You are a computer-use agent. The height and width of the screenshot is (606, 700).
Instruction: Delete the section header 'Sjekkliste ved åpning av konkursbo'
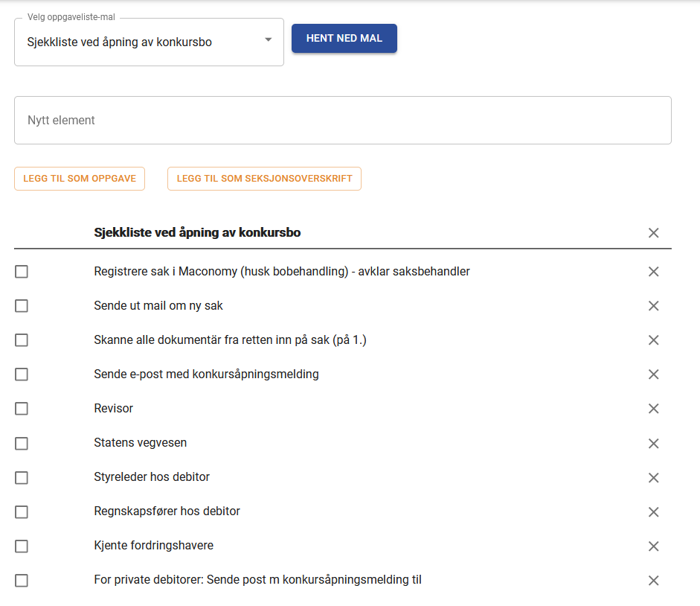click(x=653, y=233)
